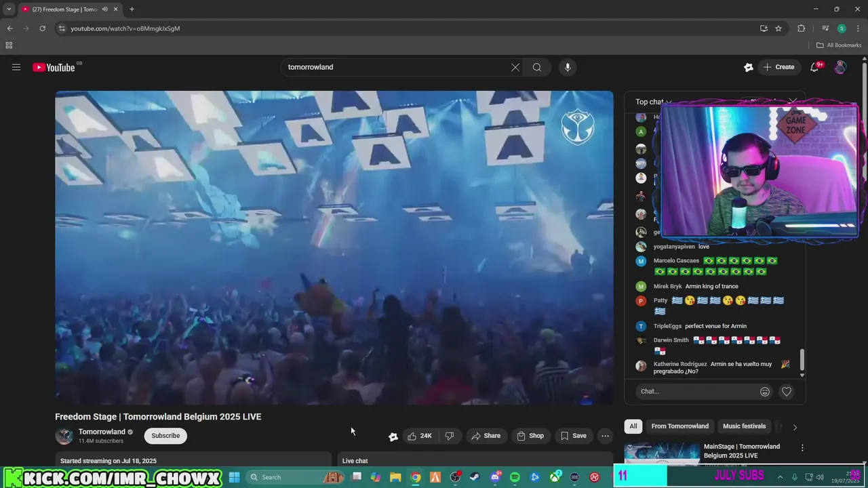Viewport: 868px width, 488px height.
Task: Click the Tomorrowland channel avatar
Action: tap(64, 436)
